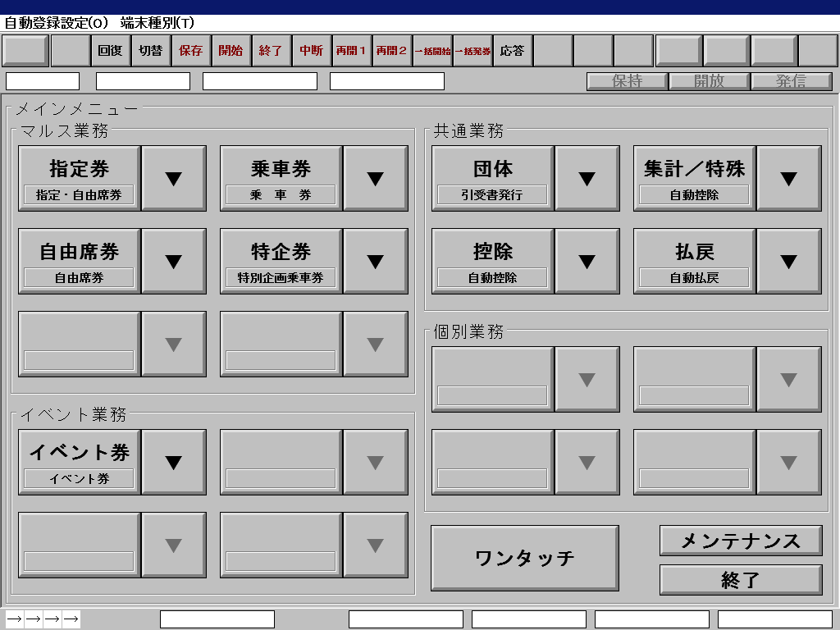Click the 再開1 toolbar button
840x630 pixels.
point(351,51)
